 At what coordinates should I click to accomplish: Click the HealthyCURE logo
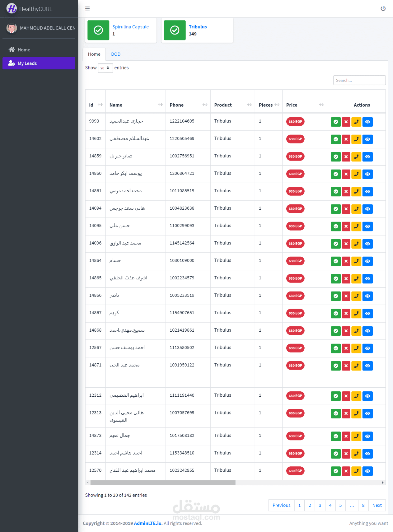click(12, 8)
